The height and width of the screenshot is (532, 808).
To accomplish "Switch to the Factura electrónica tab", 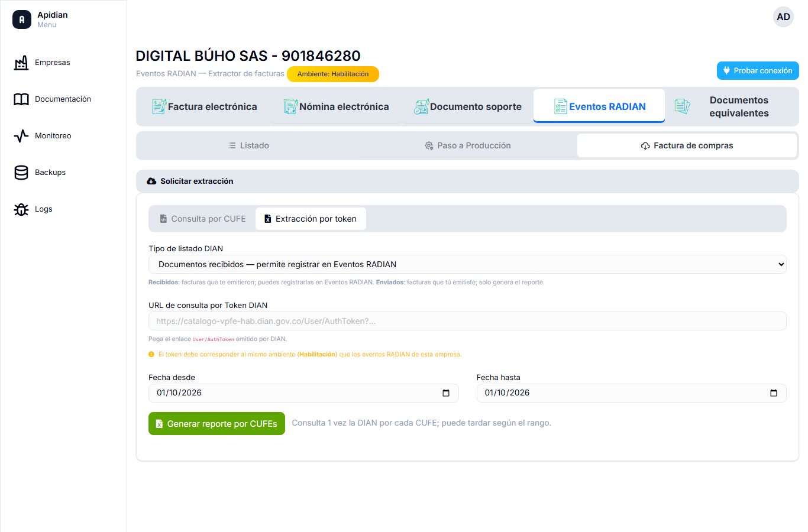I will pos(204,107).
